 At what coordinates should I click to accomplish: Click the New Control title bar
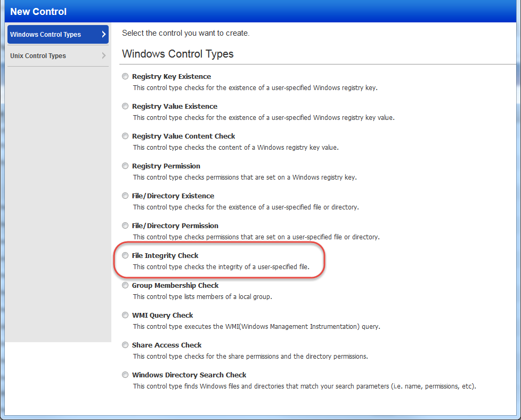[38, 11]
